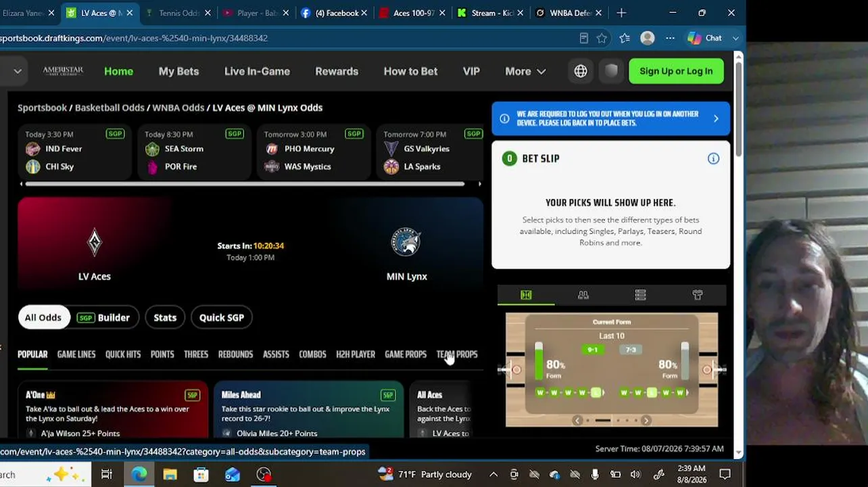Select the court view icon in stats widget

(526, 295)
